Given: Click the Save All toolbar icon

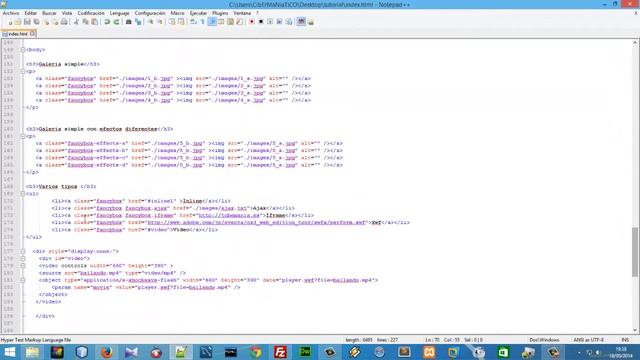Looking at the screenshot, I should click(36, 22).
